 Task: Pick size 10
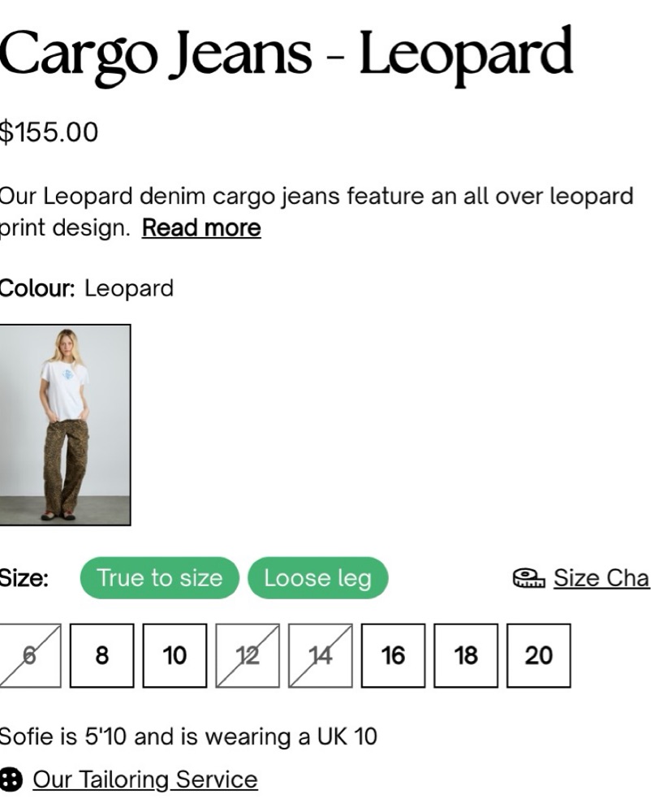[x=175, y=655]
